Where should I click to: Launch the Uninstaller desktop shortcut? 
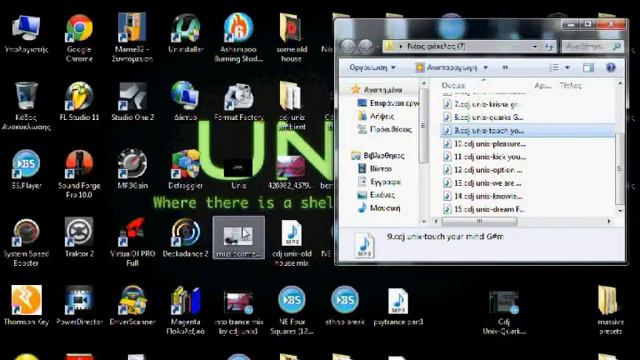tap(185, 33)
